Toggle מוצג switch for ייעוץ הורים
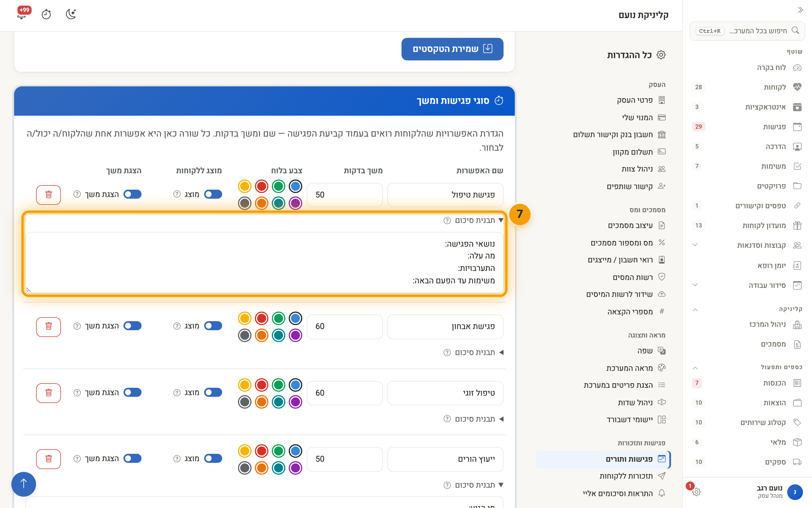The image size is (812, 508). pyautogui.click(x=213, y=459)
